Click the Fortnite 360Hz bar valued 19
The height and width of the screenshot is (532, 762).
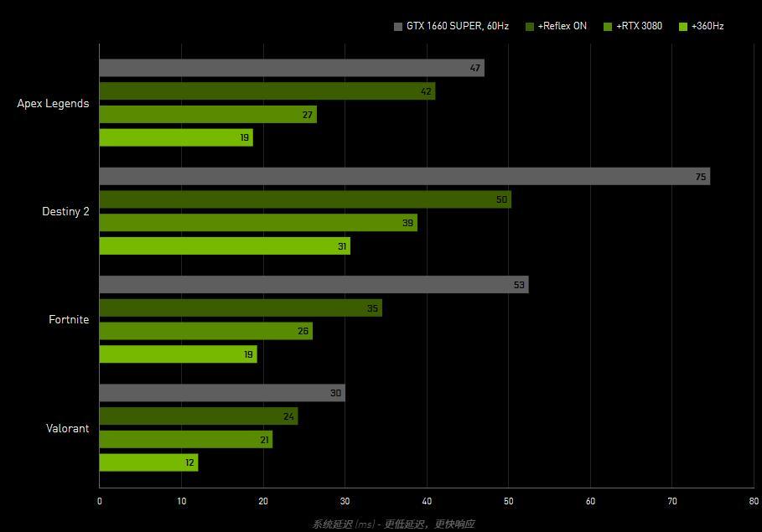tap(178, 354)
